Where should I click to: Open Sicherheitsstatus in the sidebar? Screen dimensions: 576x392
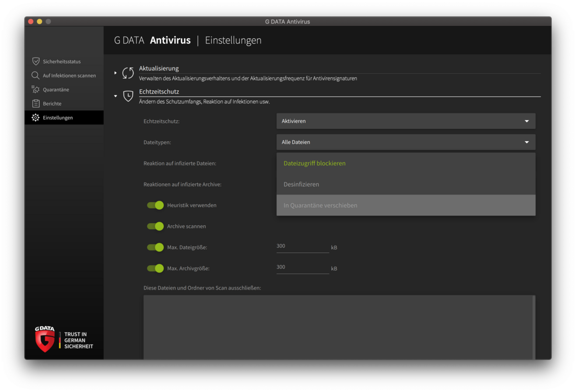tap(64, 61)
